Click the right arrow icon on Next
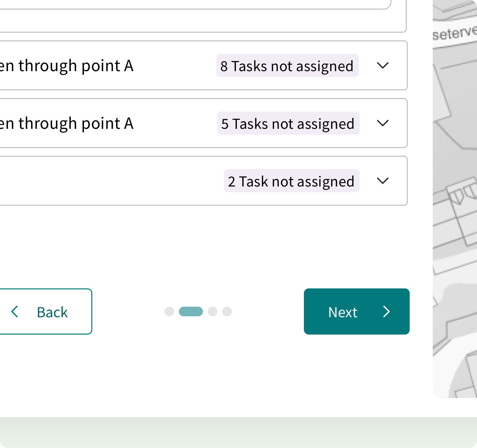 pos(387,311)
